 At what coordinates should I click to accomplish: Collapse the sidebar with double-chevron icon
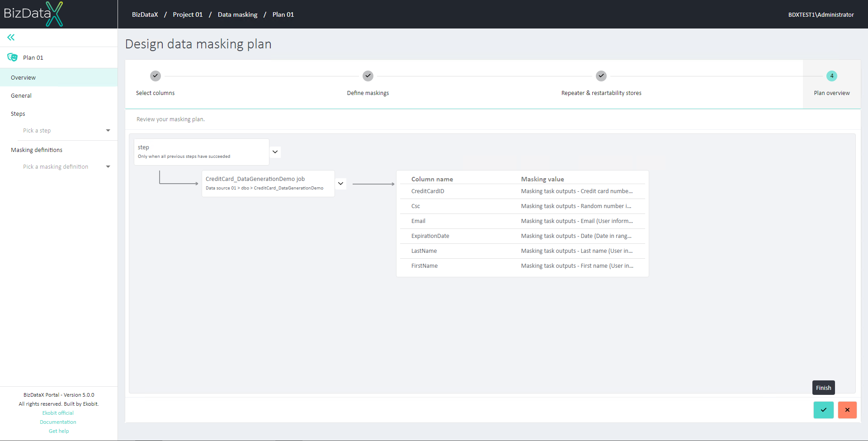coord(11,37)
